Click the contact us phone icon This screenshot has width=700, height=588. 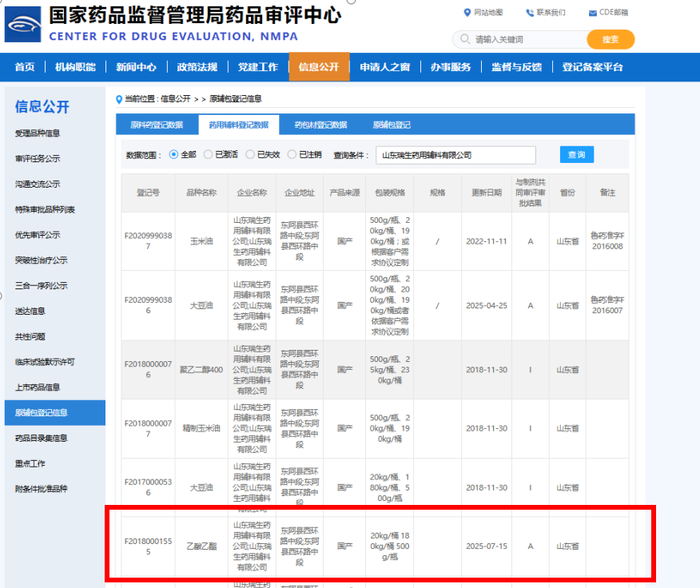(x=530, y=13)
